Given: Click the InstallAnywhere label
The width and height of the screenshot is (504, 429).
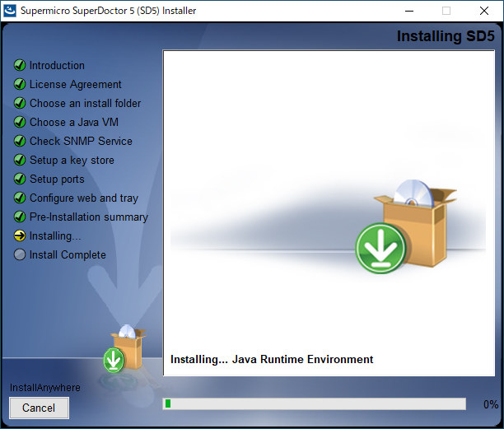Looking at the screenshot, I should coord(45,388).
